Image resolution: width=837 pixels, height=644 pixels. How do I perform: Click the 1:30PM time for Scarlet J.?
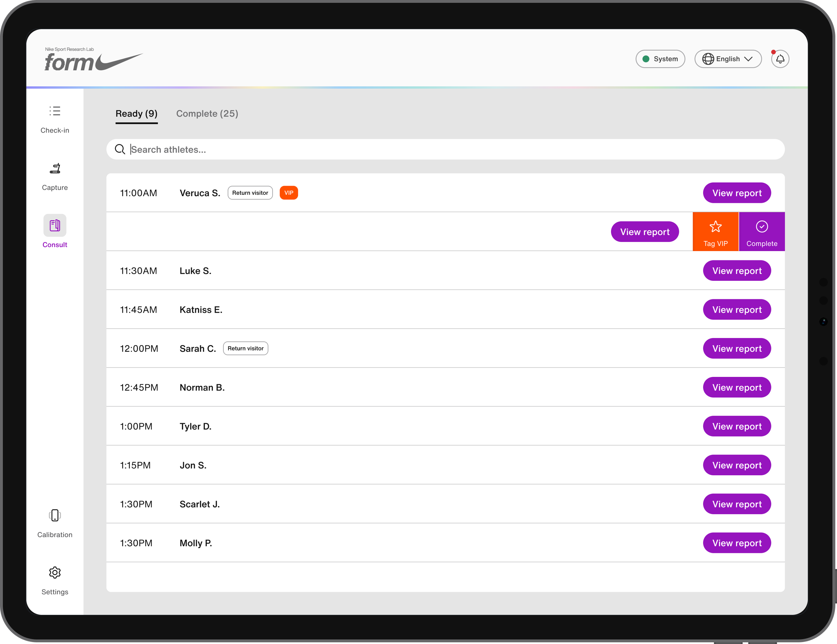[136, 504]
